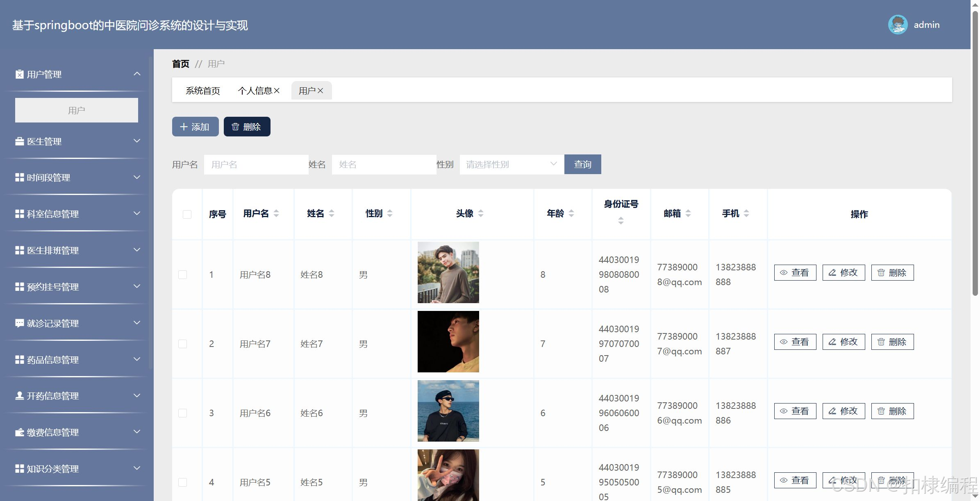
Task: Tick the select-all header checkbox
Action: coord(187,214)
